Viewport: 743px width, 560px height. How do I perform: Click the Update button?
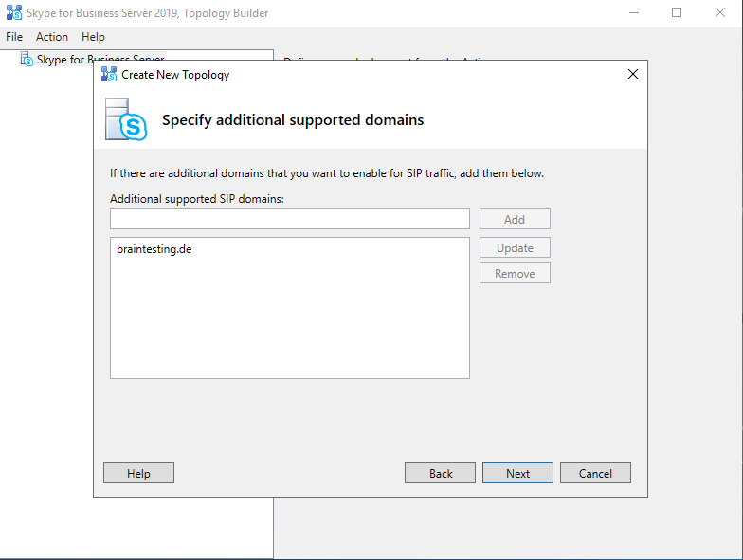tap(515, 248)
